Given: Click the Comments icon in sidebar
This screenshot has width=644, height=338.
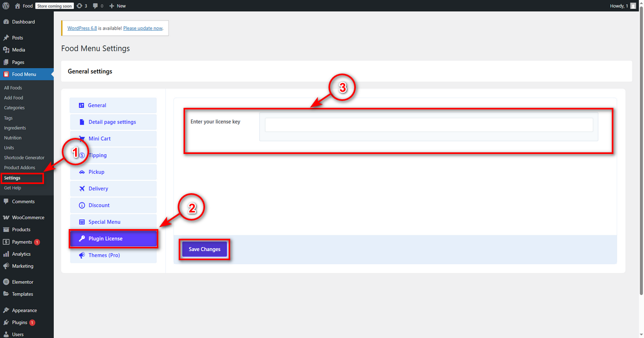Looking at the screenshot, I should coord(6,202).
